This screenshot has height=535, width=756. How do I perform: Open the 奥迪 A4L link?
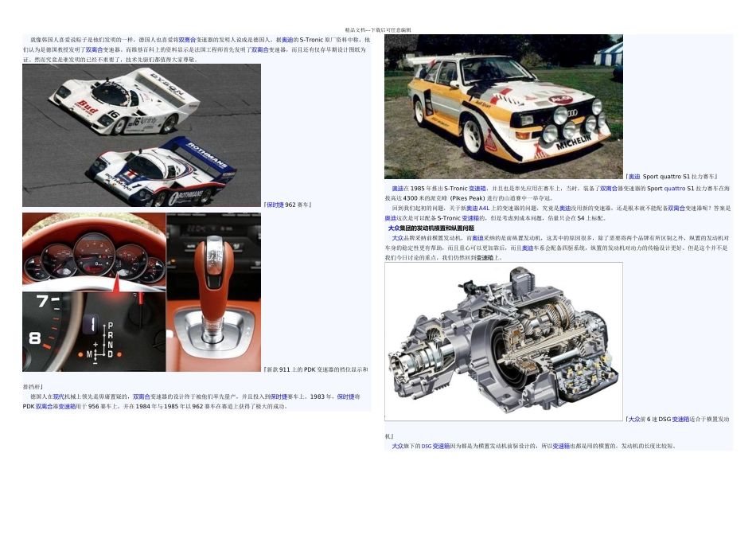click(477, 209)
